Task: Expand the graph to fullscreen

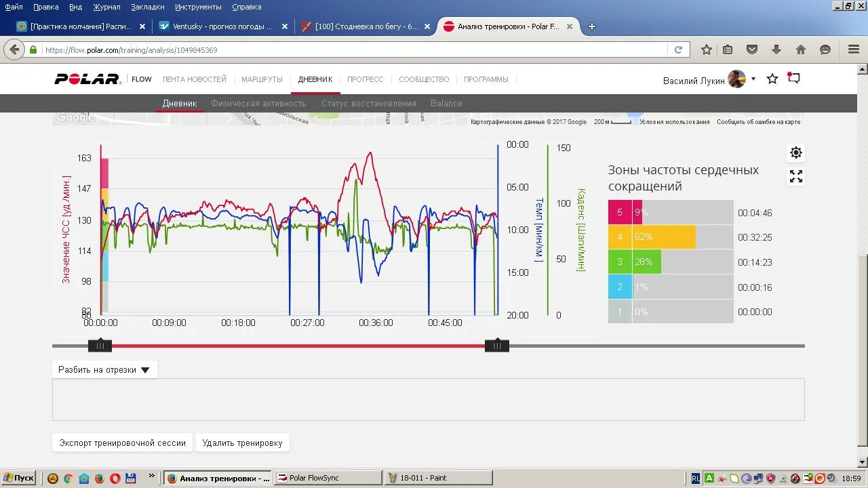Action: click(796, 176)
